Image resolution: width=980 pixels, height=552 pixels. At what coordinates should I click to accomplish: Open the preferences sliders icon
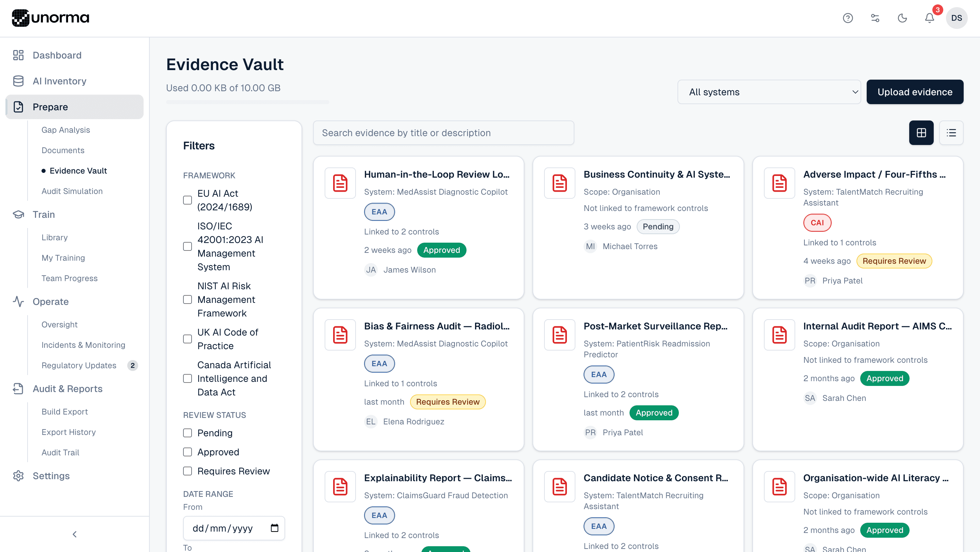coord(875,18)
